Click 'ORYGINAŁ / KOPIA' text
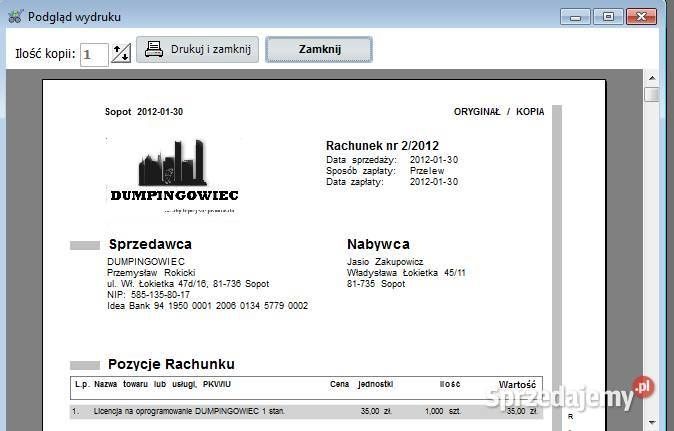This screenshot has height=431, width=674. tap(499, 112)
